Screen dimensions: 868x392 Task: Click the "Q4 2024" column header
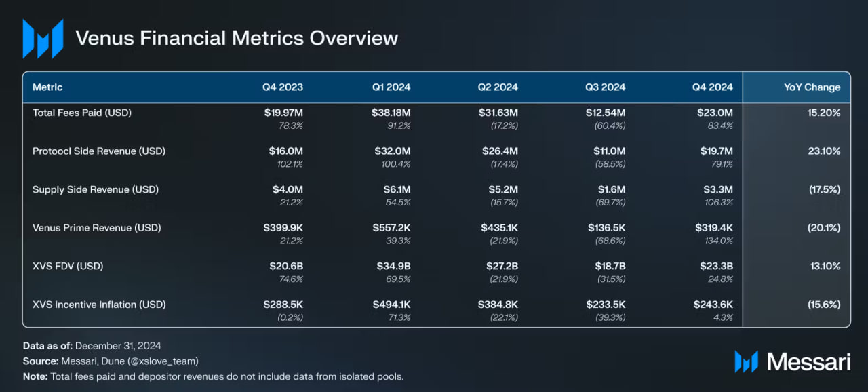coord(713,87)
